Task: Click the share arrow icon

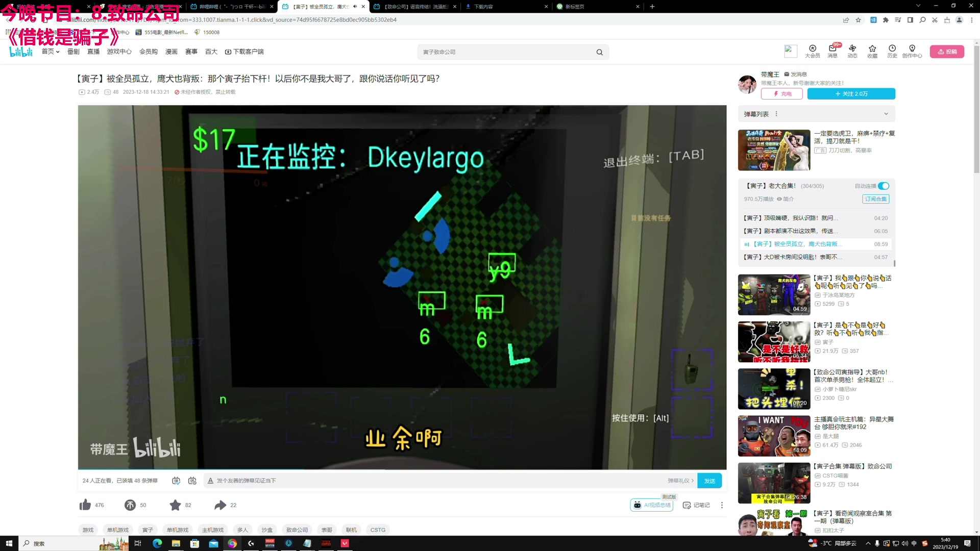Action: point(220,505)
